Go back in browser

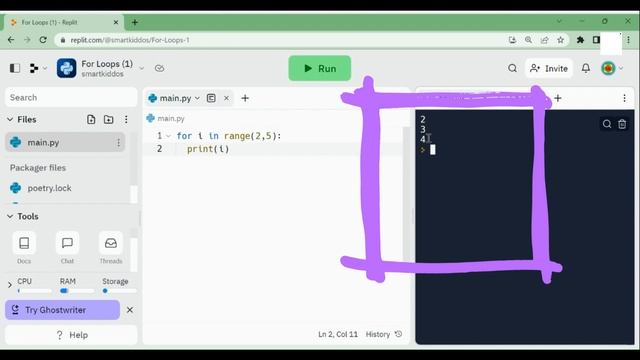(11, 40)
